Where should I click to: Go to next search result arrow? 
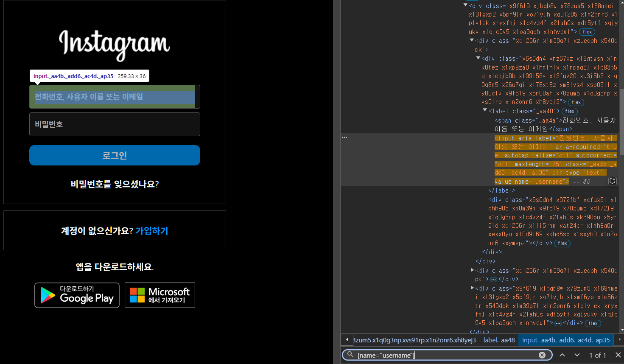(577, 355)
